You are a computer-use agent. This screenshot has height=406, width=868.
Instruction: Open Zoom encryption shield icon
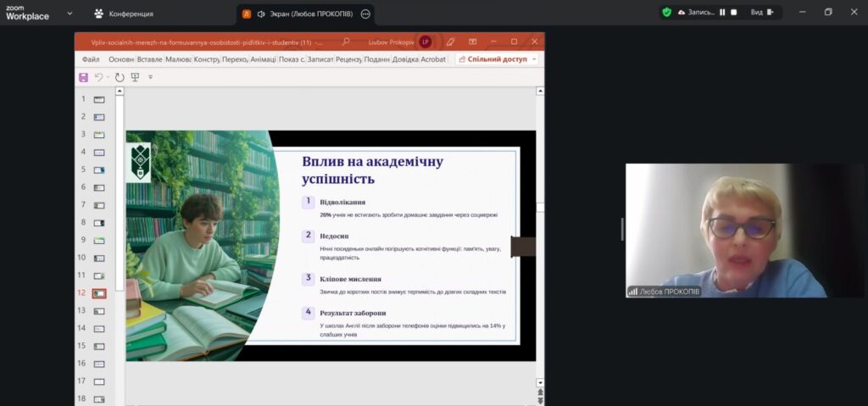[667, 13]
